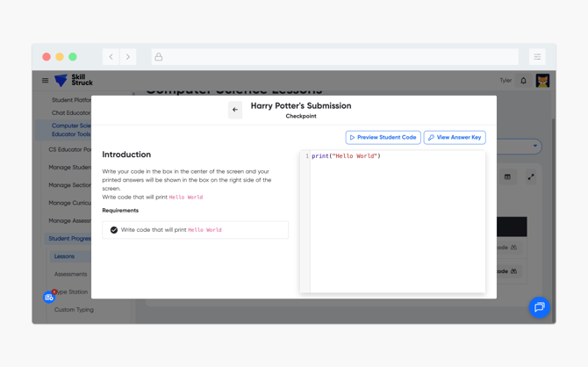Toggle the Hello World requirement checkmark
The image size is (588, 367).
(114, 230)
